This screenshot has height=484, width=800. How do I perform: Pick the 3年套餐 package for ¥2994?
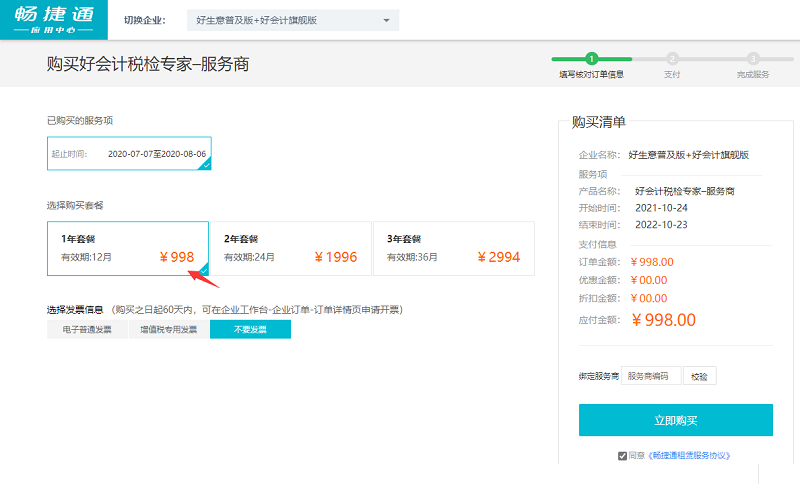tap(453, 248)
